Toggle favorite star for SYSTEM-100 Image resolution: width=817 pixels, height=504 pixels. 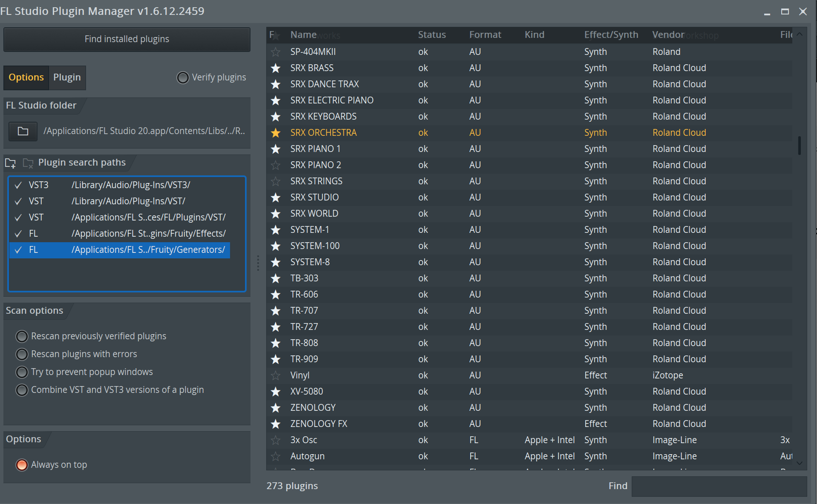point(276,246)
